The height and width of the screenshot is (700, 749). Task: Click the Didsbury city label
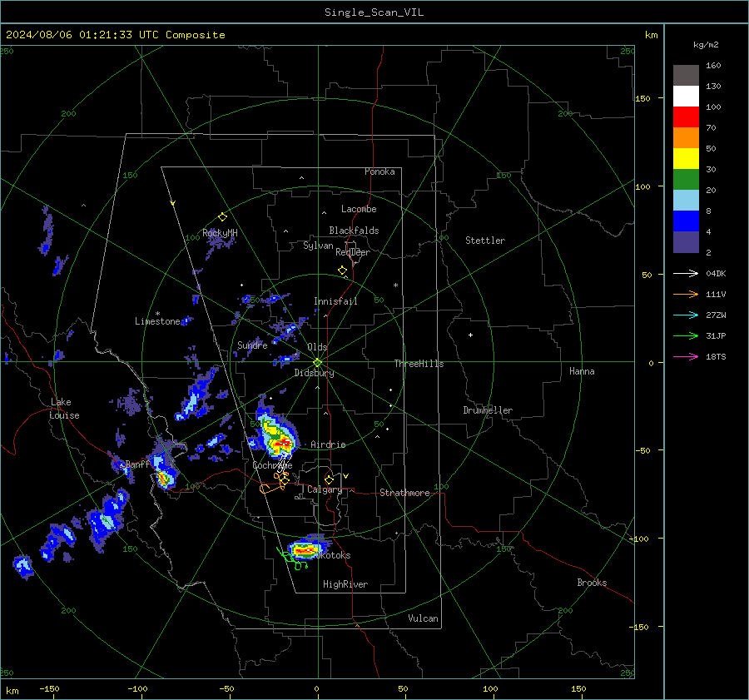(x=314, y=373)
